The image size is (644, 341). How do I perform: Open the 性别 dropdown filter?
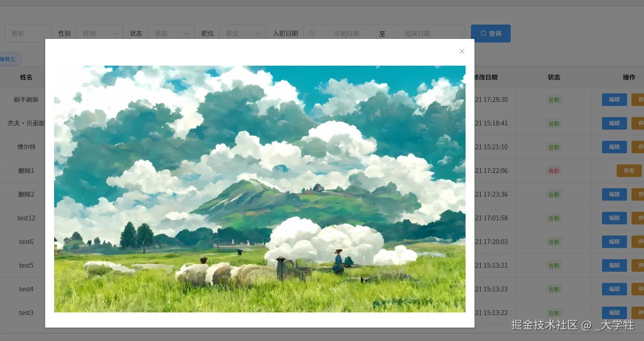[x=99, y=34]
